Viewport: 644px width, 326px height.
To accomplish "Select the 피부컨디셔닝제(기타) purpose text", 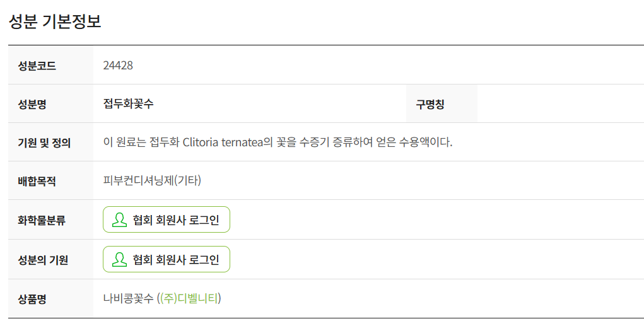I will click(152, 180).
